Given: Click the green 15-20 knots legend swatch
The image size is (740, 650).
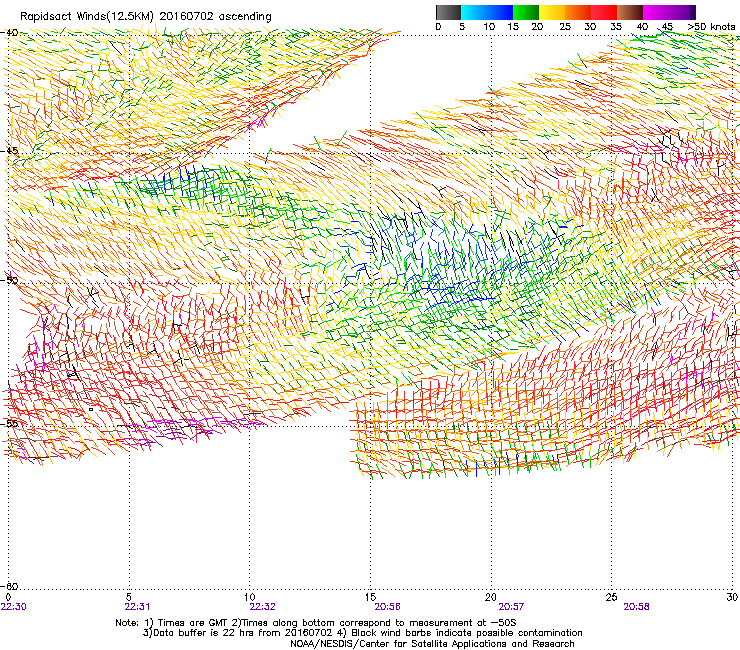Looking at the screenshot, I should coord(526,12).
